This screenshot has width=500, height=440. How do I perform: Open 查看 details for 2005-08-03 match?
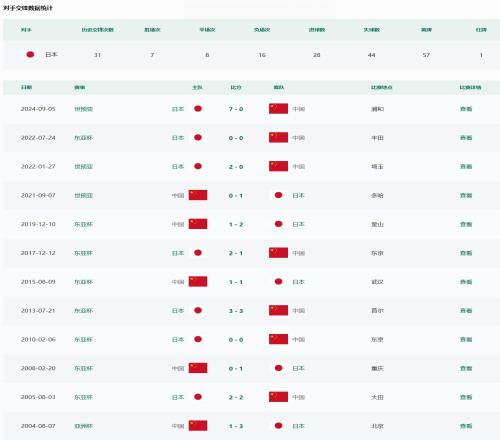pos(466,397)
